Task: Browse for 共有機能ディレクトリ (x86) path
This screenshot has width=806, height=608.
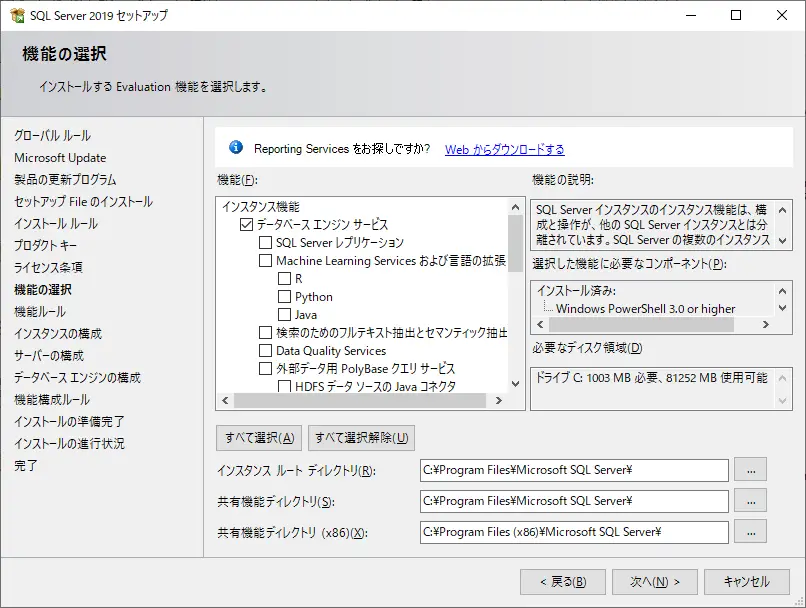Action: [x=750, y=532]
